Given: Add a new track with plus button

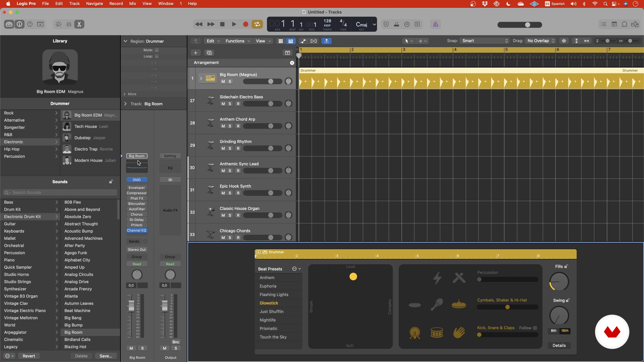Looking at the screenshot, I should click(196, 53).
